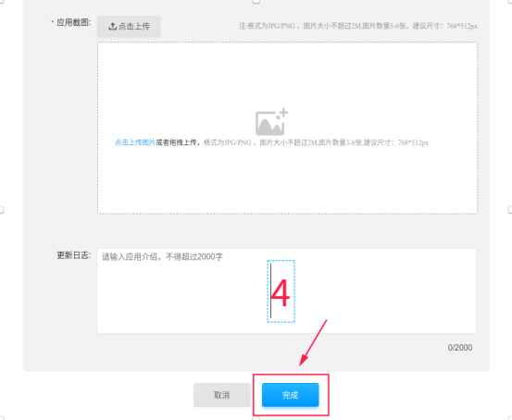Grab the right-middle selection handle

click(x=510, y=210)
